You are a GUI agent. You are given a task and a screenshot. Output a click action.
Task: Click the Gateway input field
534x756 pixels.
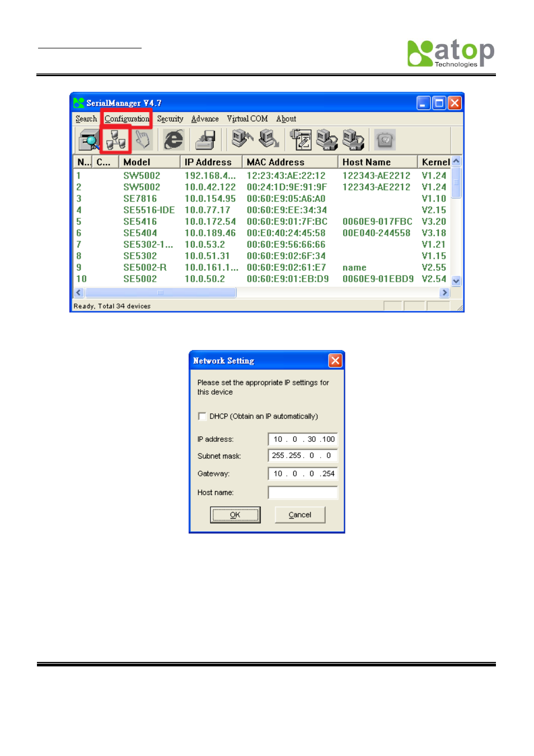(303, 473)
